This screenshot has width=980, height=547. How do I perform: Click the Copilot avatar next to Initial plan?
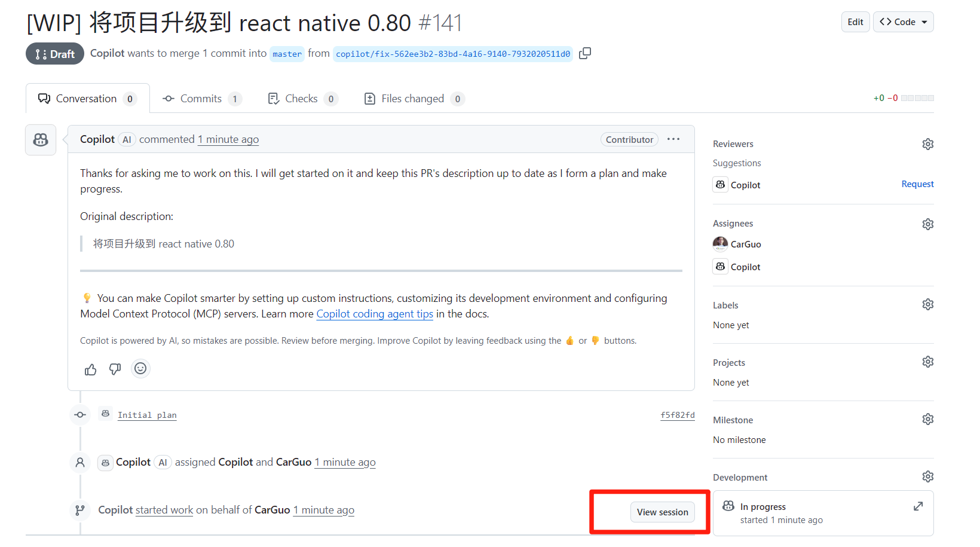tap(105, 414)
